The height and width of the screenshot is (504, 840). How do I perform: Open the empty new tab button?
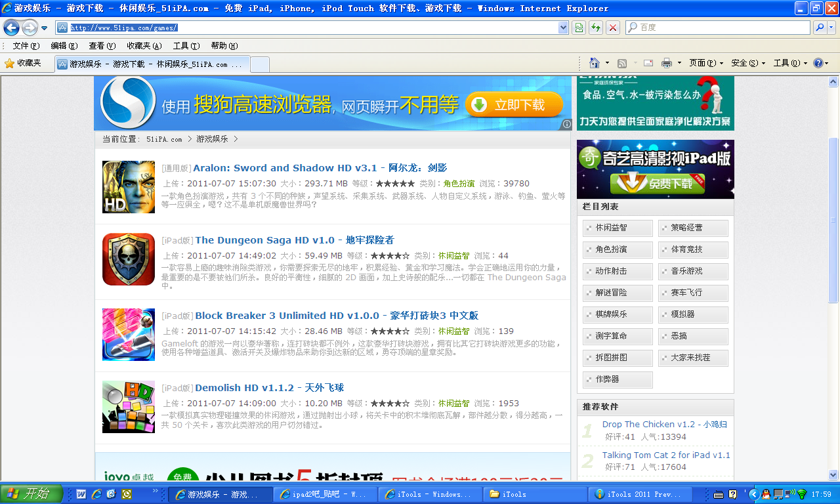coord(260,64)
